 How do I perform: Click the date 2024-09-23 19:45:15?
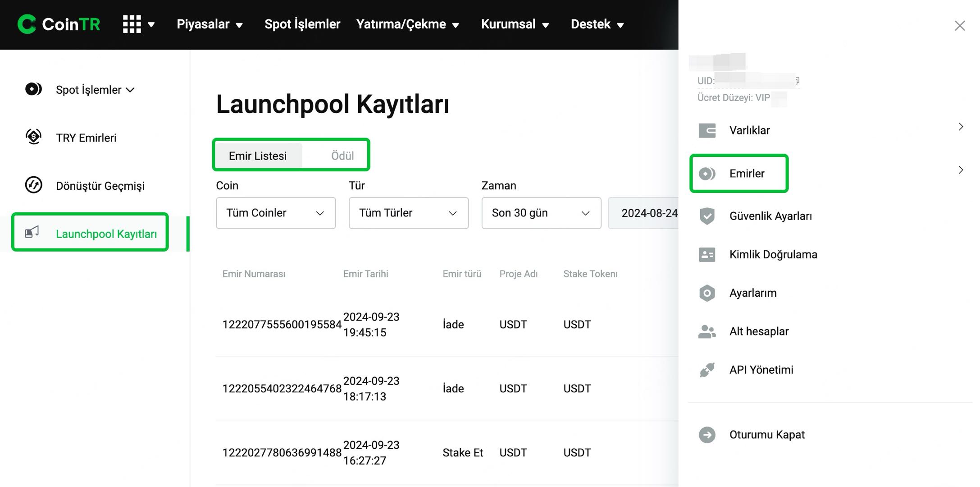pos(371,325)
